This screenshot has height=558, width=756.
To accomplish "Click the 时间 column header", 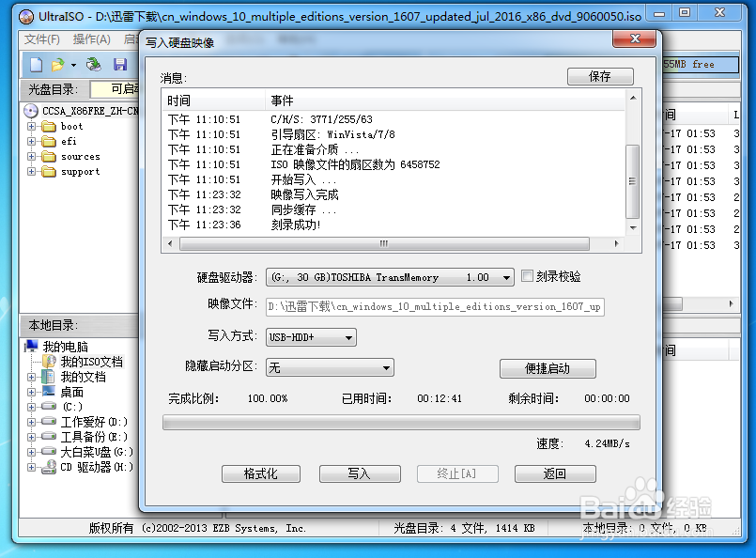I will coord(213,101).
